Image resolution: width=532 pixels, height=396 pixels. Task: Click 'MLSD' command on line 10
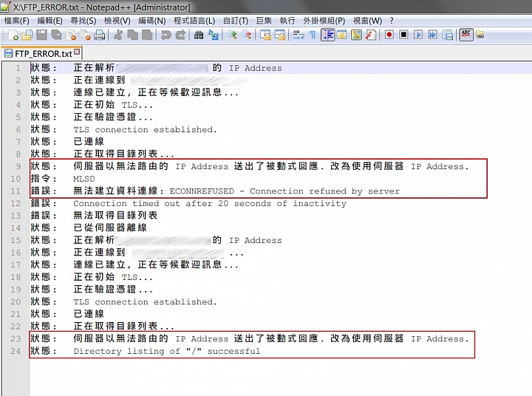(84, 179)
